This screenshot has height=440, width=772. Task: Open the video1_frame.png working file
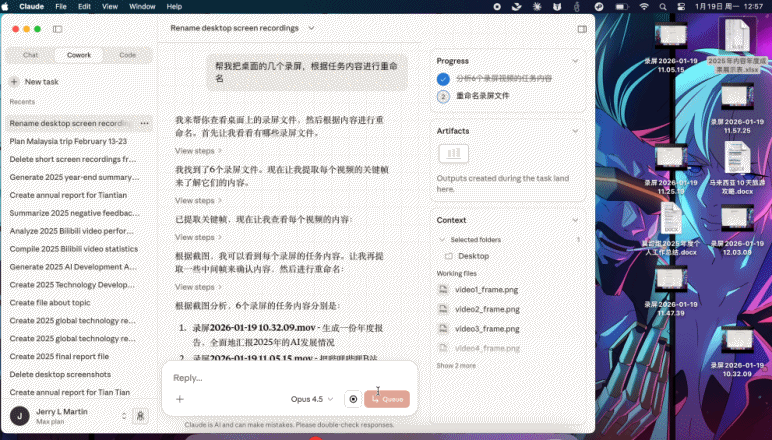click(x=487, y=290)
